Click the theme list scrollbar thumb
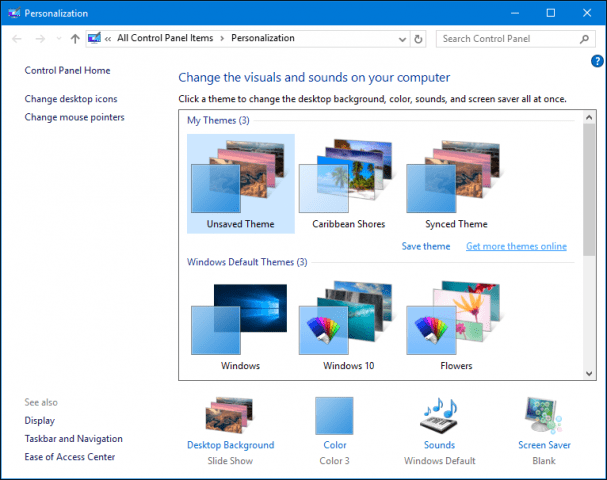607x480 pixels. point(589,190)
